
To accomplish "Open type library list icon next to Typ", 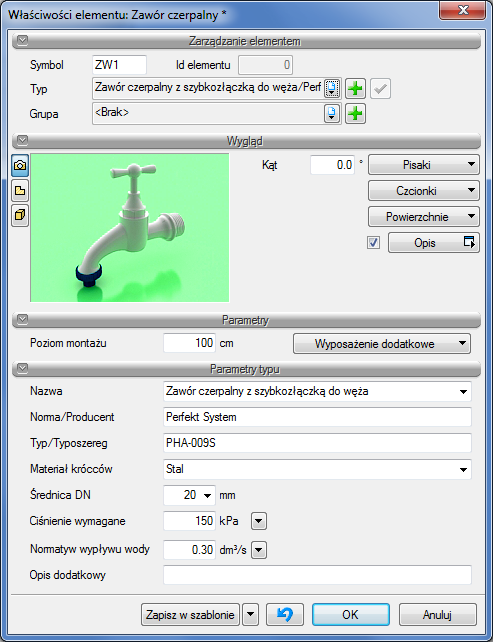I will tap(332, 88).
